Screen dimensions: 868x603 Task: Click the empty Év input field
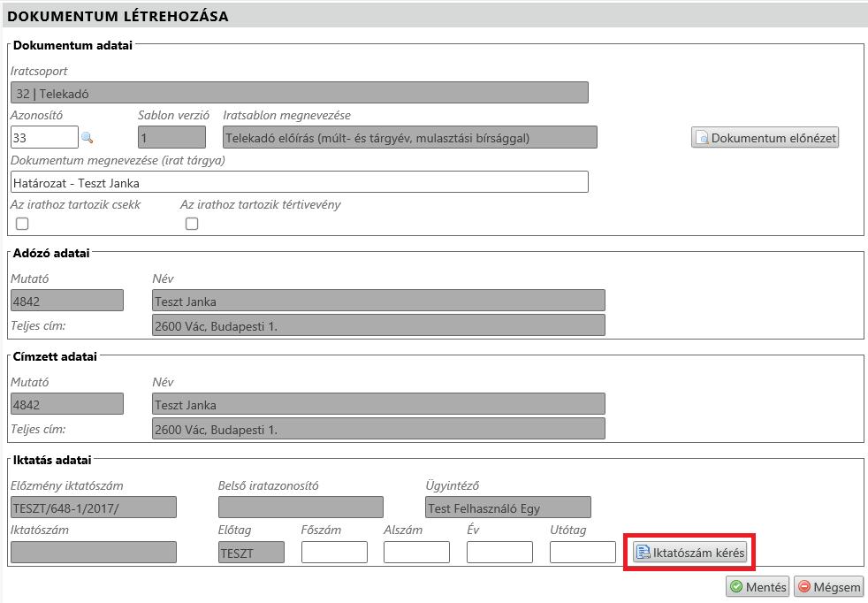500,552
